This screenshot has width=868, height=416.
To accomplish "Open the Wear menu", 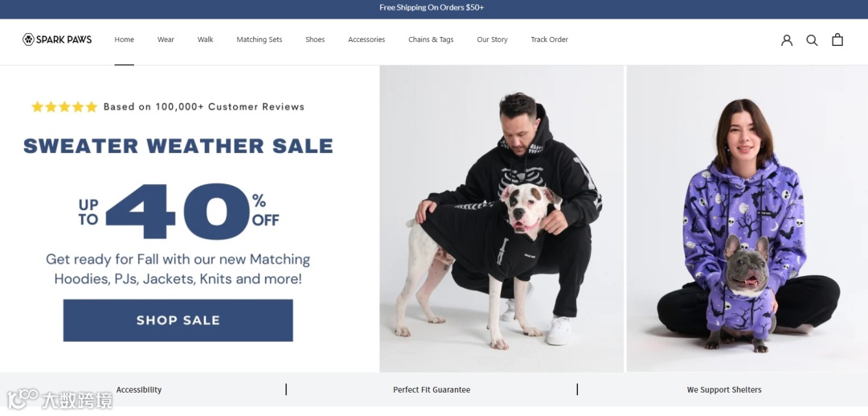I will coord(166,39).
